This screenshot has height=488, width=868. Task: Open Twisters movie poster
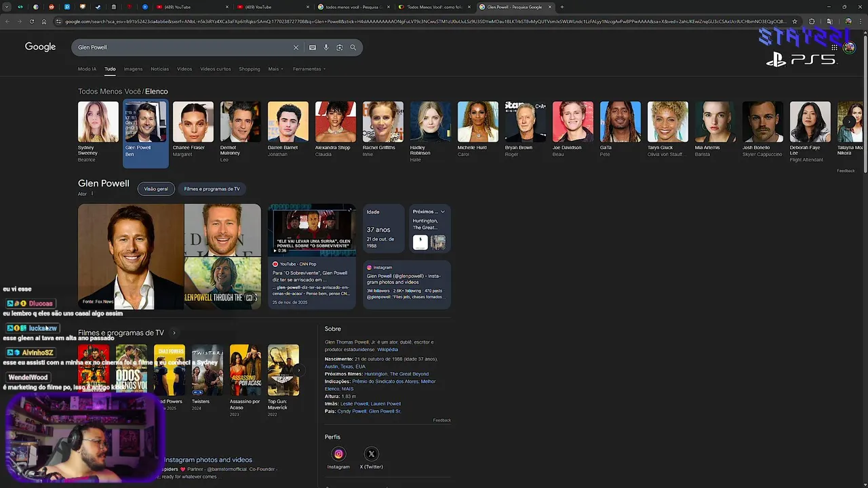207,370
